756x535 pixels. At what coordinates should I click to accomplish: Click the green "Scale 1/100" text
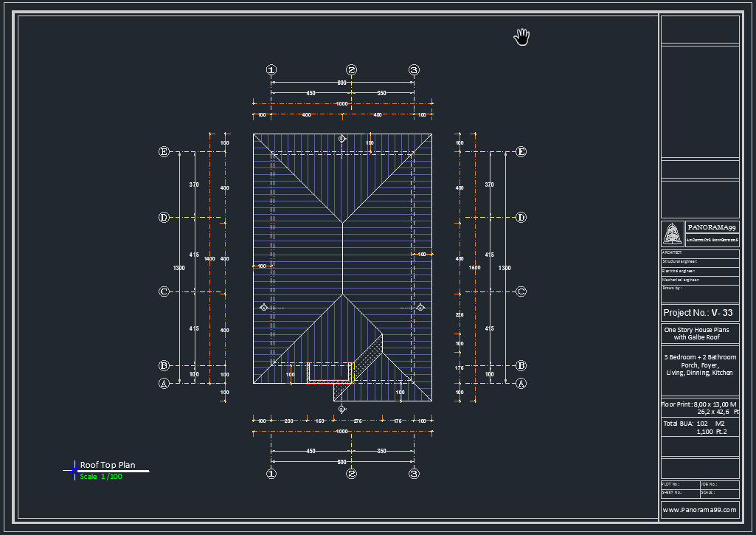click(101, 477)
